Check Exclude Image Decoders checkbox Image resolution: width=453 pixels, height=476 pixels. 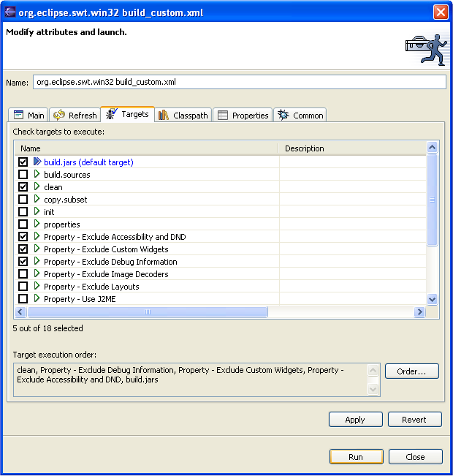point(23,274)
